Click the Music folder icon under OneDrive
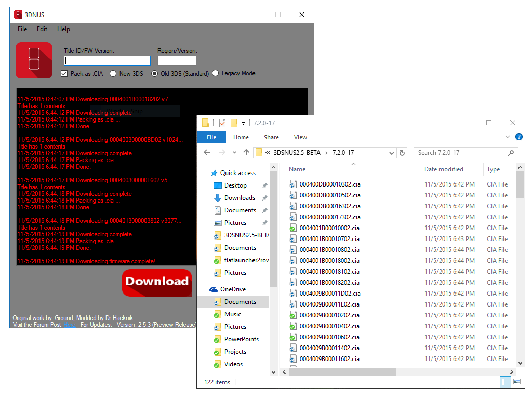 tap(217, 314)
